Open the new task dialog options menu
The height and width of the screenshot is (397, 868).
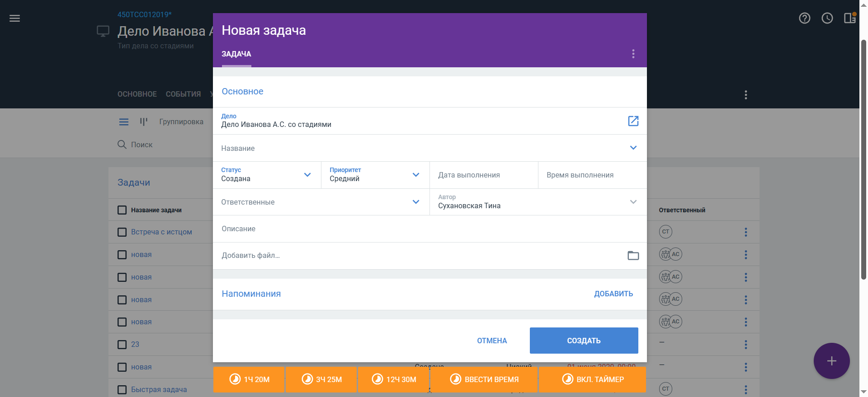[x=633, y=54]
